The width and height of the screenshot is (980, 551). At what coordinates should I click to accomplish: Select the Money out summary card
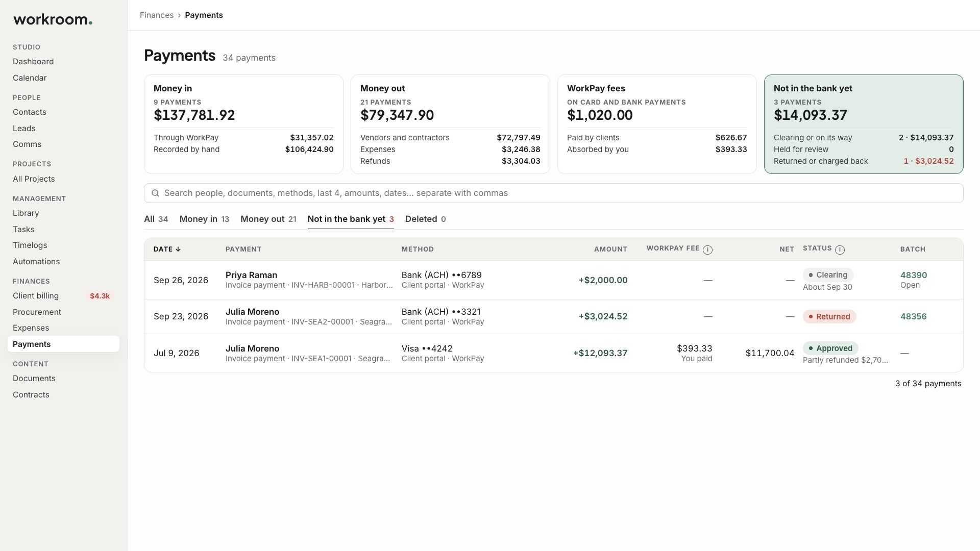[x=450, y=124]
